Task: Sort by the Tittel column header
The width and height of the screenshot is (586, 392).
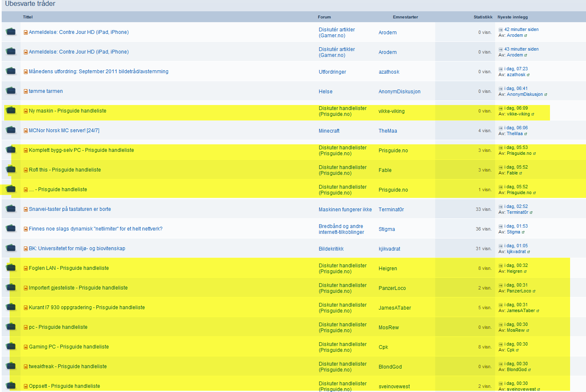Action: [28, 17]
